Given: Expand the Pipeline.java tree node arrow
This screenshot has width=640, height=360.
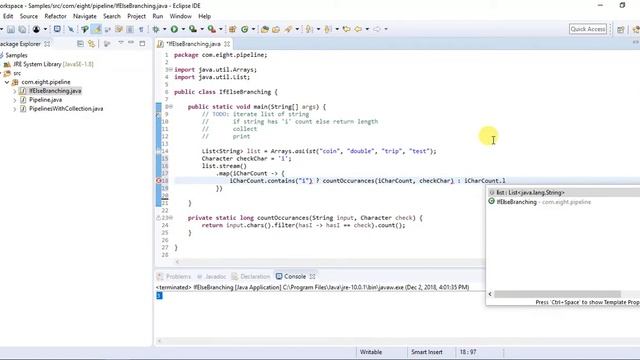Looking at the screenshot, I should pyautogui.click(x=15, y=100).
